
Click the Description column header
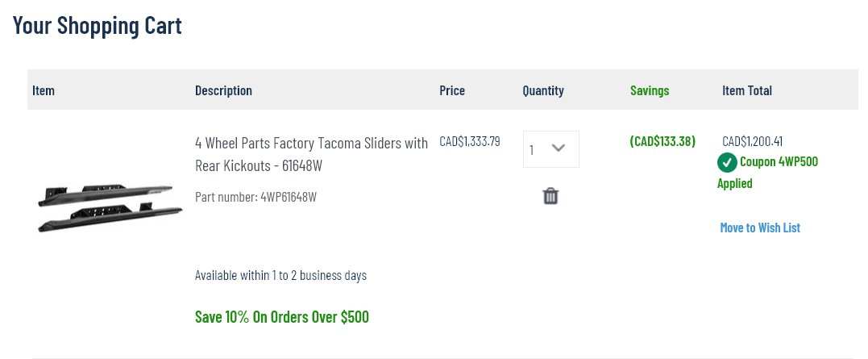[x=223, y=90]
